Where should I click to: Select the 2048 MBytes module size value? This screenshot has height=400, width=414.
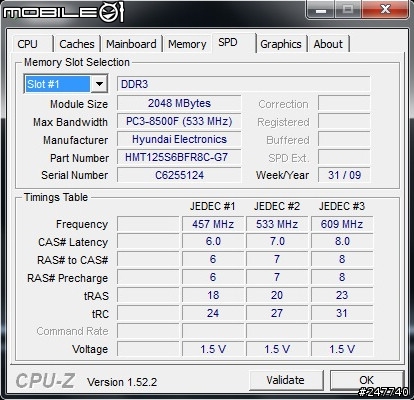(179, 103)
